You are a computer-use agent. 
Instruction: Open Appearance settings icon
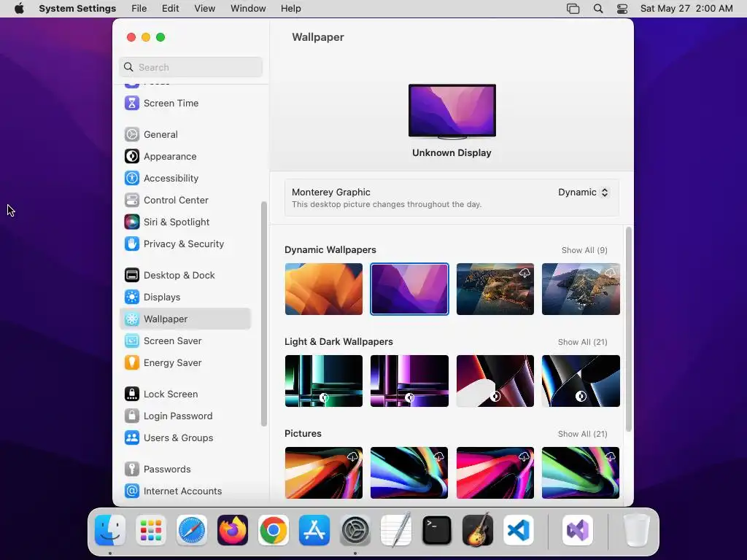(132, 156)
